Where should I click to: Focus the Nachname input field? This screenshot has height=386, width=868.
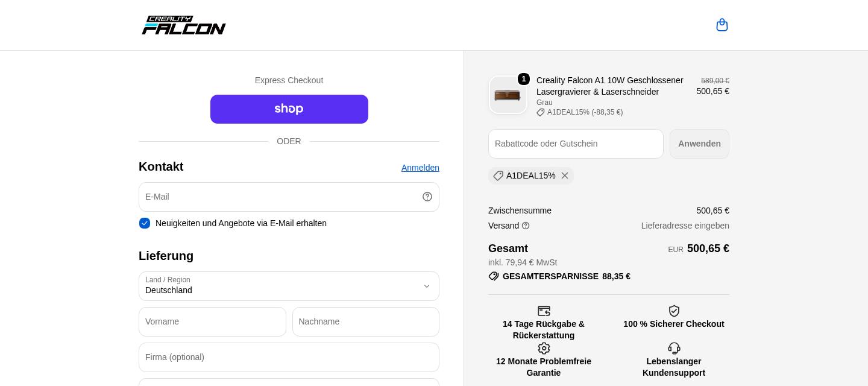coord(366,321)
